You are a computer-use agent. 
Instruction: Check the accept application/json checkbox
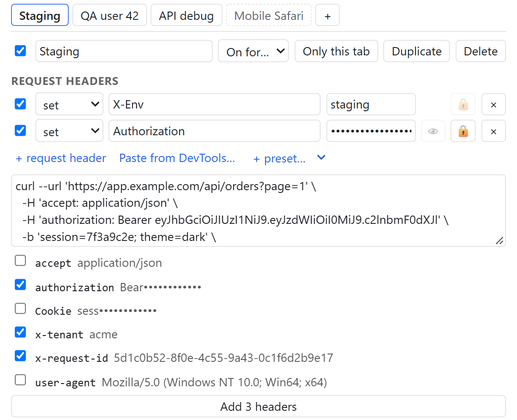[20, 260]
